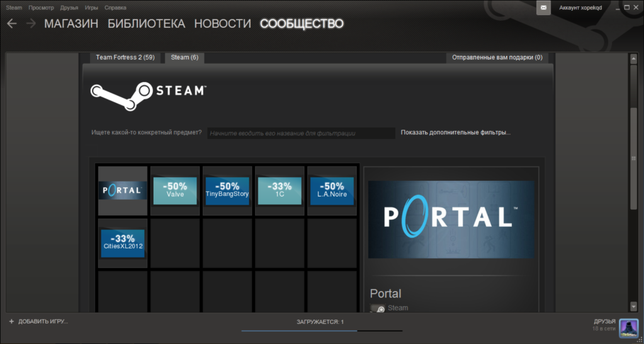The image size is (644, 344).
Task: Expand Показать дополнительные фильтры
Action: 455,133
